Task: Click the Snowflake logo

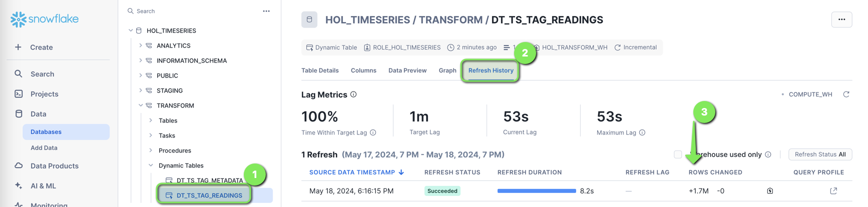Action: pos(45,19)
